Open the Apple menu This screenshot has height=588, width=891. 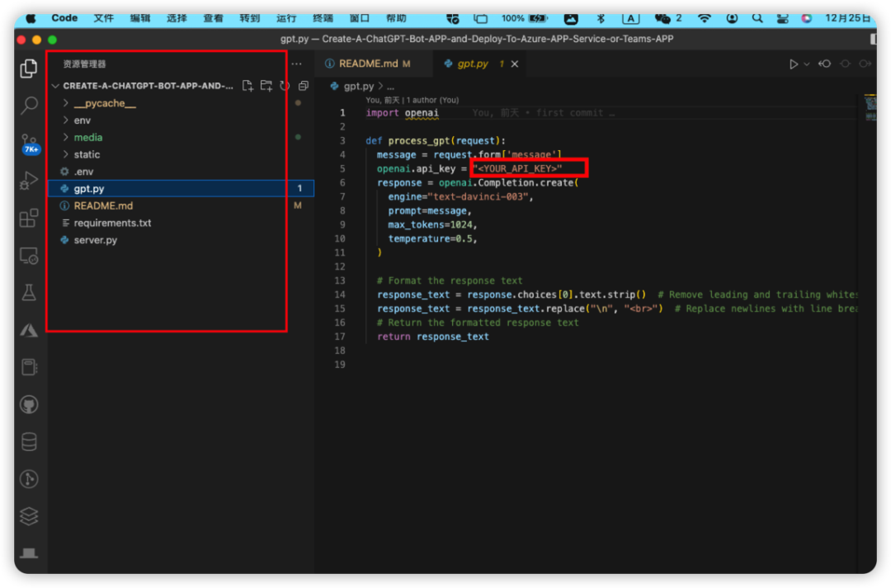tap(31, 19)
